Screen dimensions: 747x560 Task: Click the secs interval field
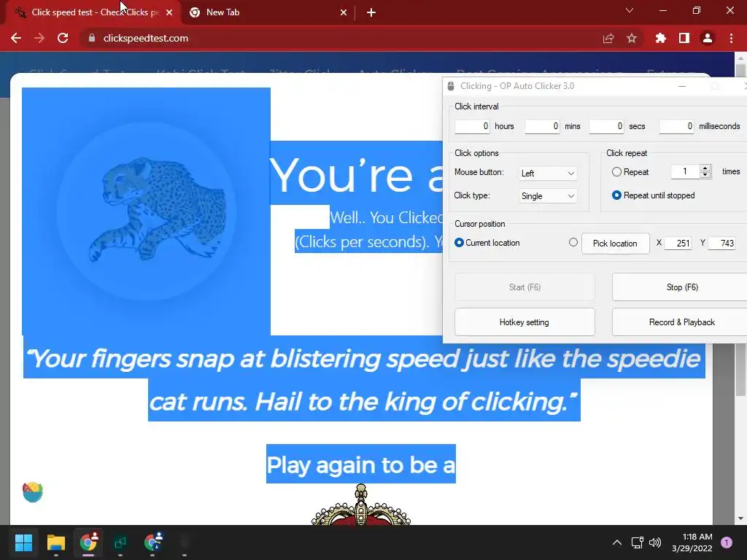pyautogui.click(x=606, y=126)
